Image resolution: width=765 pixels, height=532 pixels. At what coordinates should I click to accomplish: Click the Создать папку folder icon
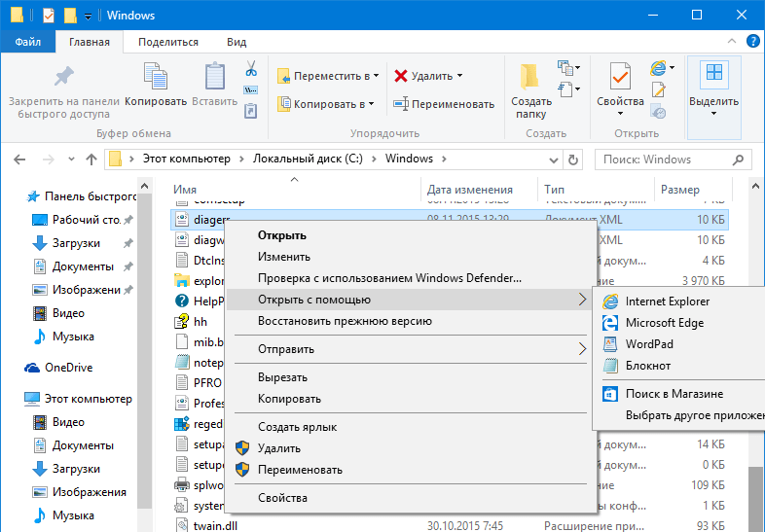(529, 77)
